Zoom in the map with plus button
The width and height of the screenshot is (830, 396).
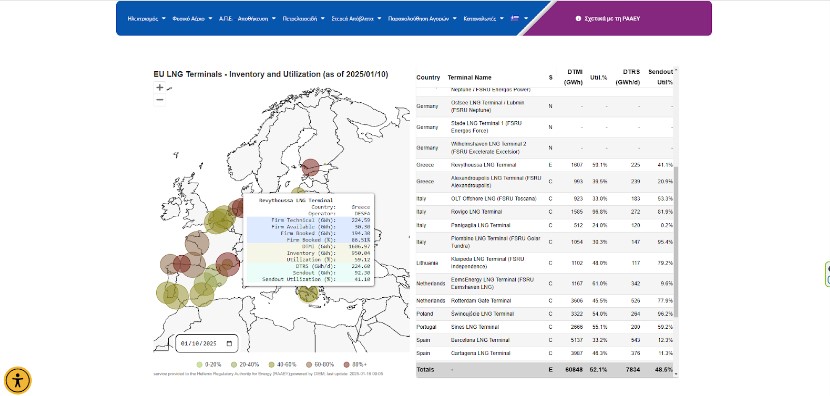[160, 88]
